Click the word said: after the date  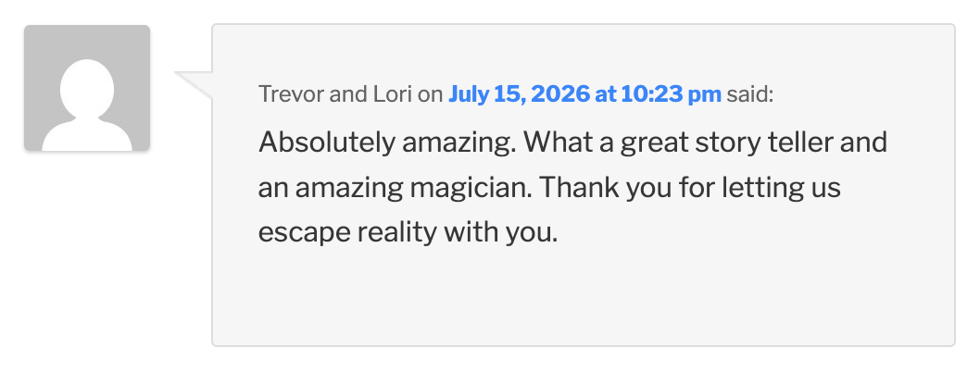pos(750,94)
